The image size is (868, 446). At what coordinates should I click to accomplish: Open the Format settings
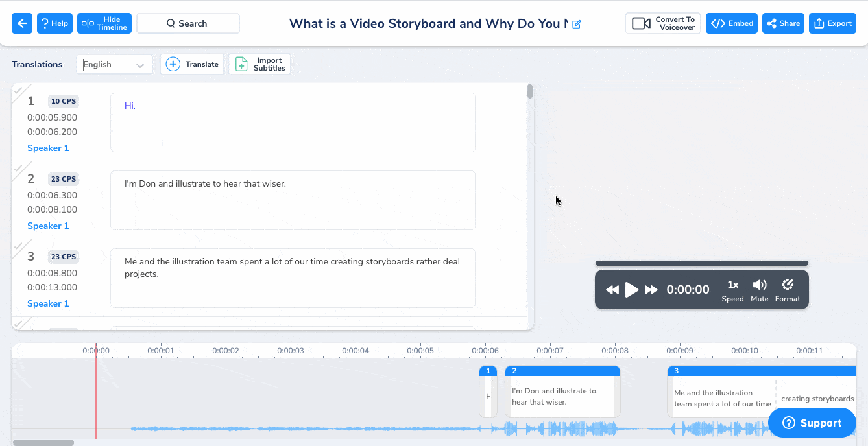tap(788, 291)
